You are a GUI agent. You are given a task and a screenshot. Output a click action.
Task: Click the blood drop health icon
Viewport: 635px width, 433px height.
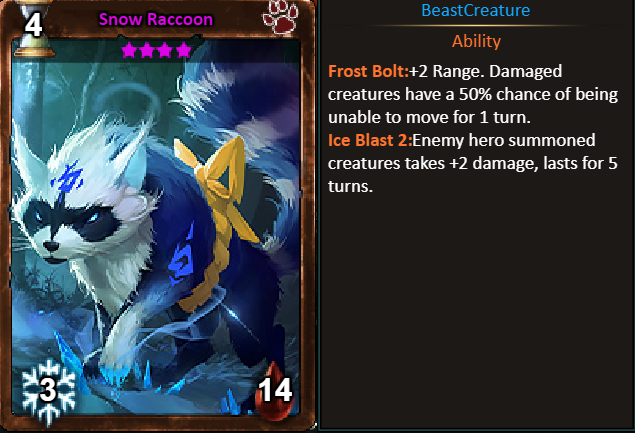click(x=274, y=390)
